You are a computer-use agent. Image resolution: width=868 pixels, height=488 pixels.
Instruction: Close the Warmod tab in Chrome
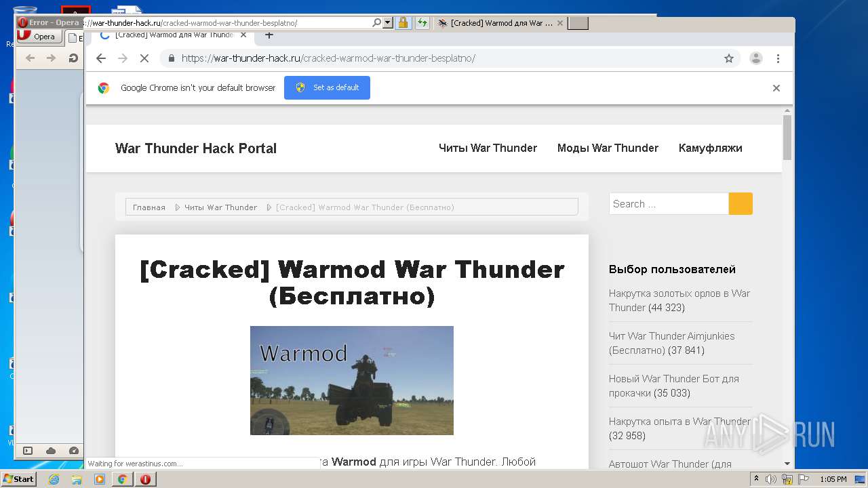click(243, 35)
